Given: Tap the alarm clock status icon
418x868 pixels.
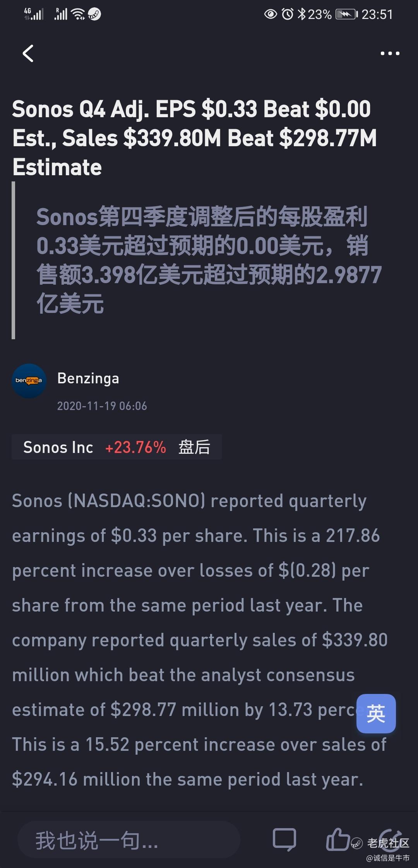Looking at the screenshot, I should coord(287,14).
